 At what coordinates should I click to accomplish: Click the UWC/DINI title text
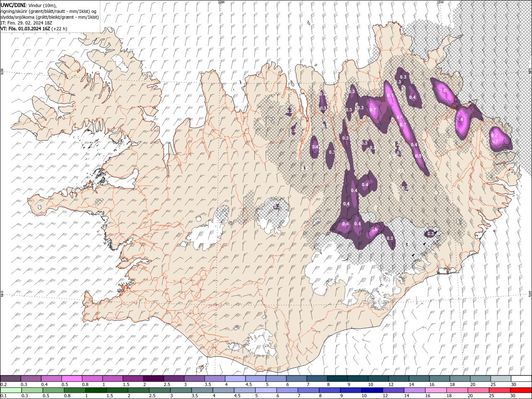pyautogui.click(x=13, y=5)
